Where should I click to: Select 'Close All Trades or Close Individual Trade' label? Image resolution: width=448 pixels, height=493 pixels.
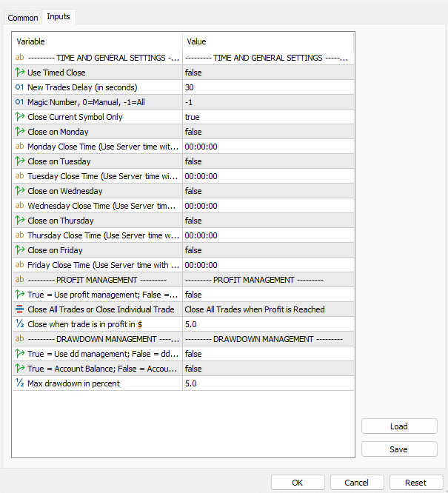[101, 309]
